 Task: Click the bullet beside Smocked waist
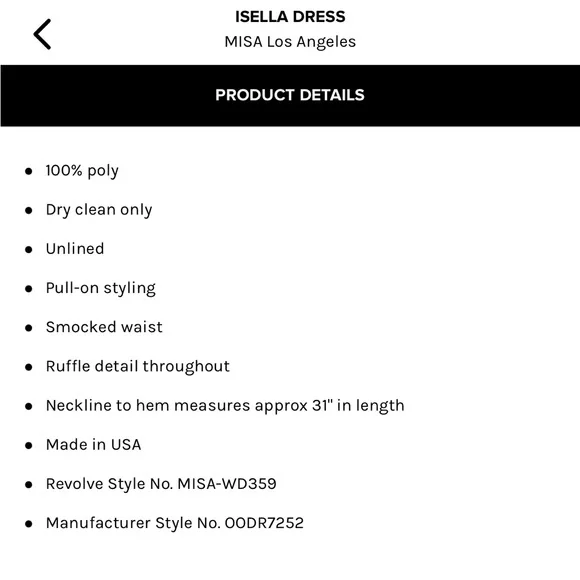coord(28,328)
